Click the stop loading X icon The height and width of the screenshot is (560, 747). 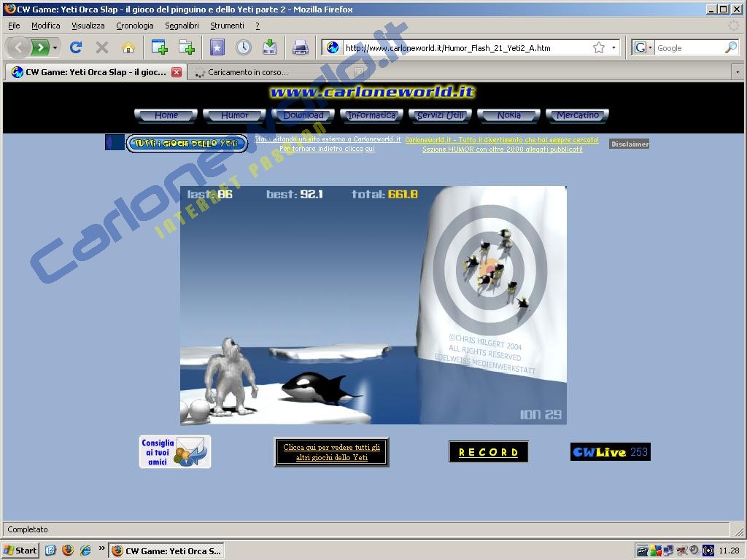101,47
